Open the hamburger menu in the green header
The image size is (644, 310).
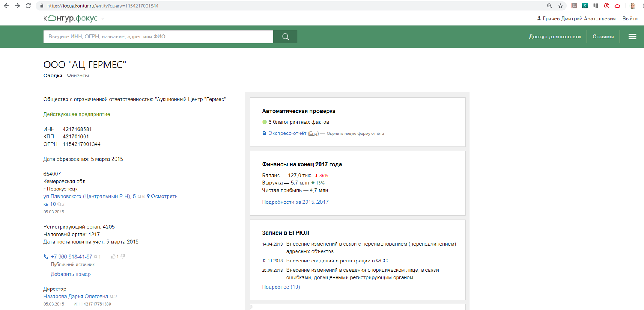pyautogui.click(x=632, y=37)
